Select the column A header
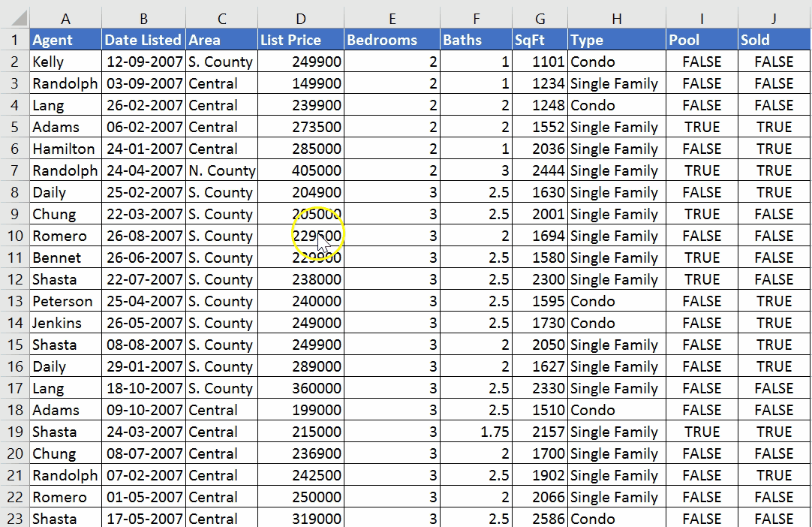This screenshot has height=527, width=812. pyautogui.click(x=66, y=19)
